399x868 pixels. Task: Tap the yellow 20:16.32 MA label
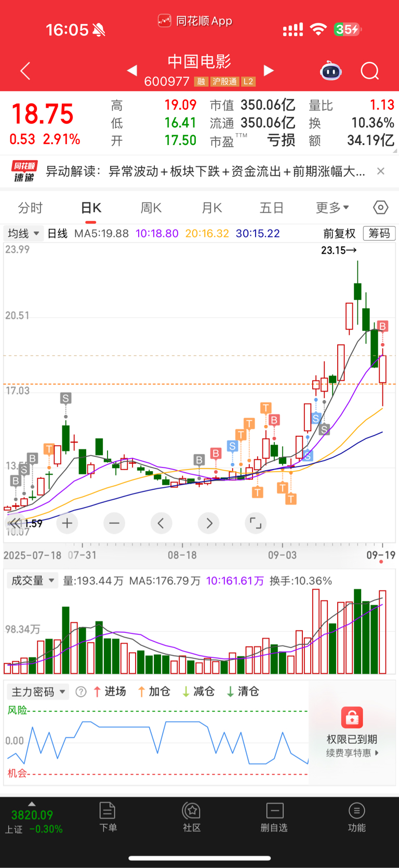click(x=207, y=234)
